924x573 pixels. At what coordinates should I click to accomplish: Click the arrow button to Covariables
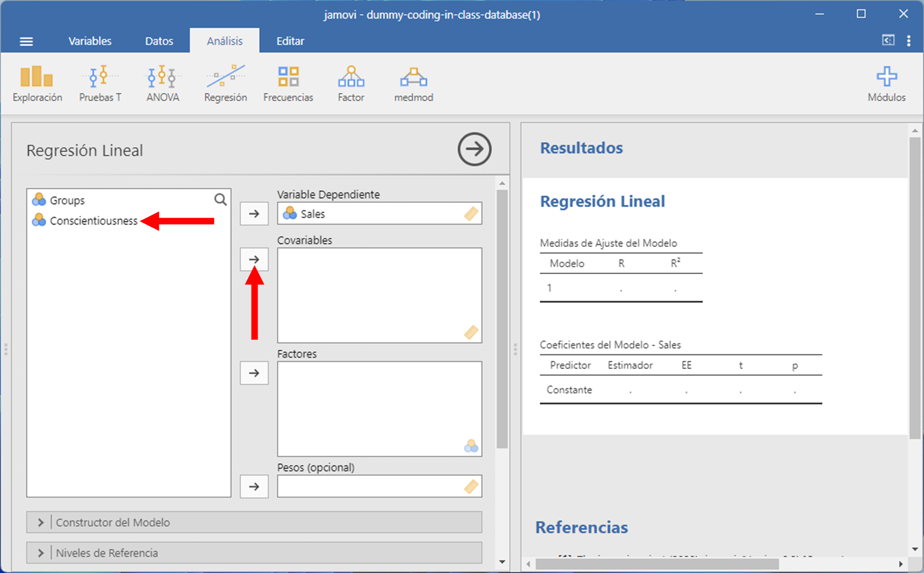pyautogui.click(x=254, y=259)
